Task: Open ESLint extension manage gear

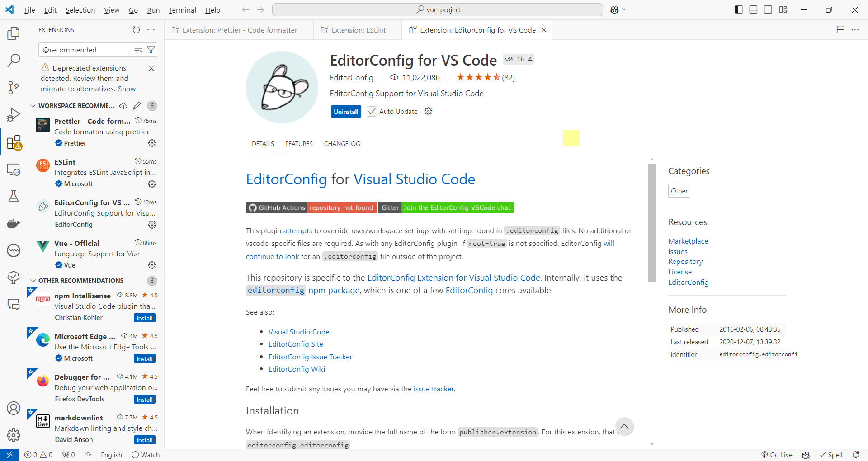Action: 152,184
